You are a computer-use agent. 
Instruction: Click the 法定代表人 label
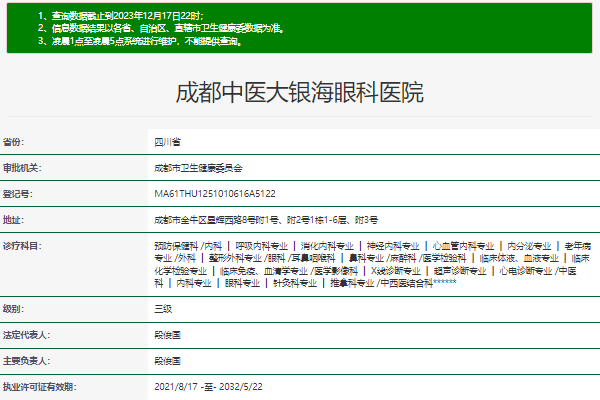26,335
